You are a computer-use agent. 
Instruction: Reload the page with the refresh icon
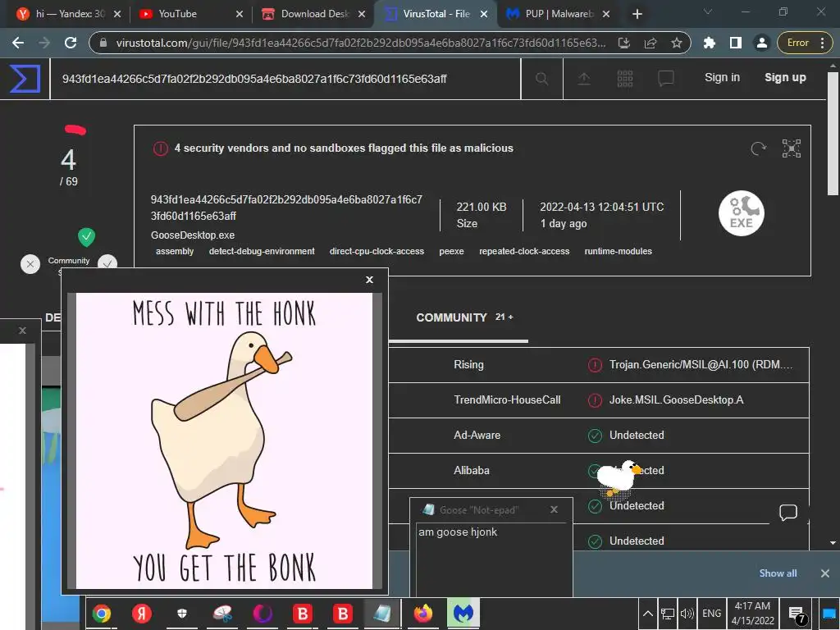[x=71, y=43]
